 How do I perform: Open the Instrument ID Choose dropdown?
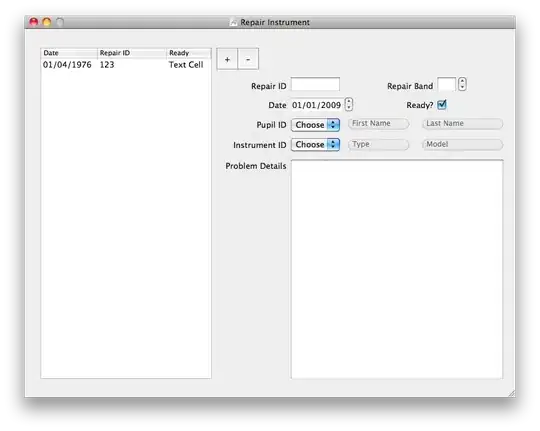(x=315, y=145)
